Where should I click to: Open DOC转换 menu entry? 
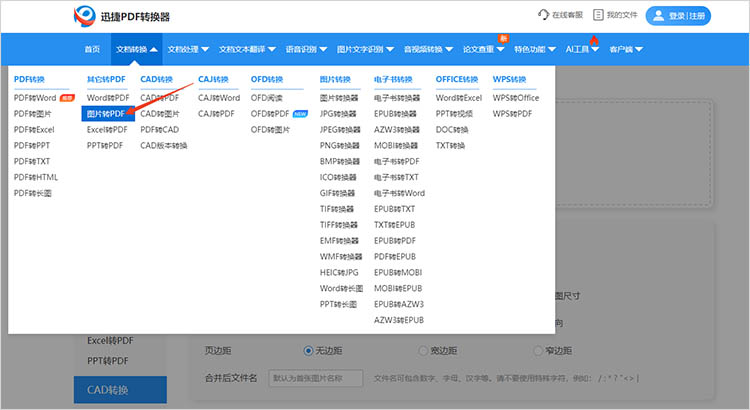point(452,130)
